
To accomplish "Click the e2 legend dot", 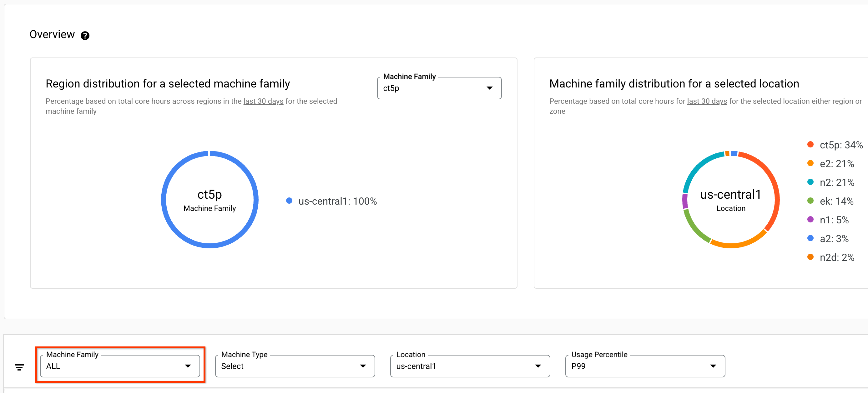I will click(810, 164).
